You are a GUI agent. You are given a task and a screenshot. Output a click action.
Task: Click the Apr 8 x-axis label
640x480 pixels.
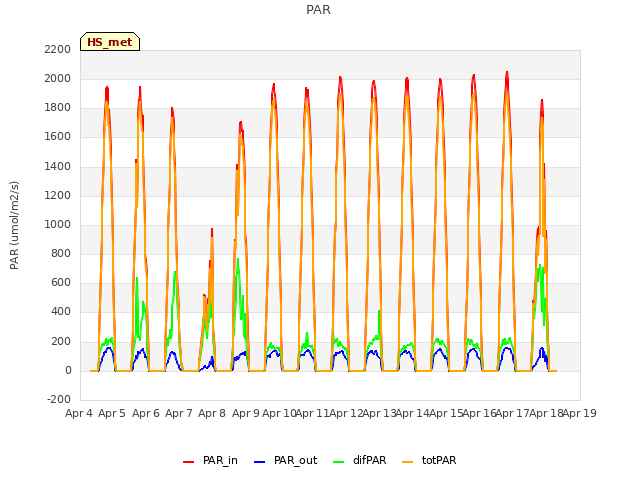coord(212,413)
